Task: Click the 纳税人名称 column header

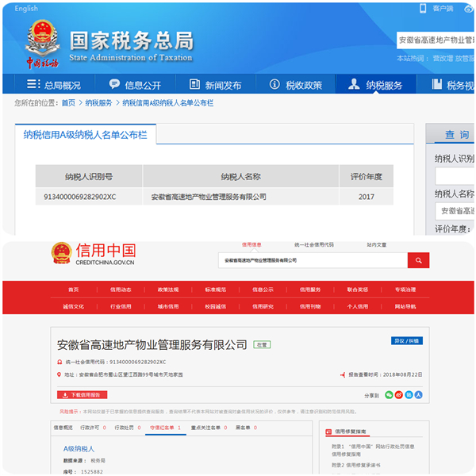Action: point(240,176)
